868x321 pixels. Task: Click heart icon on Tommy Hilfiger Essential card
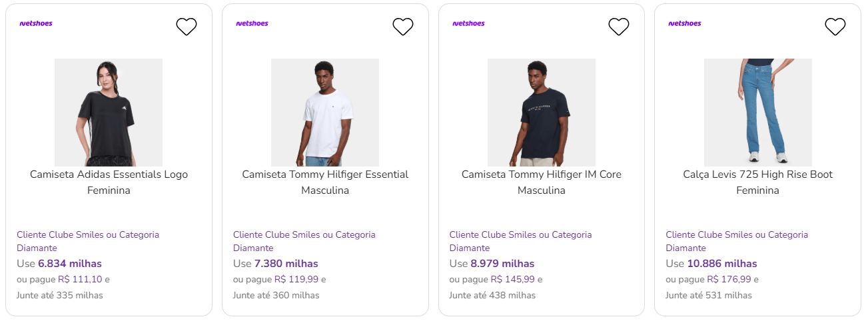[403, 27]
